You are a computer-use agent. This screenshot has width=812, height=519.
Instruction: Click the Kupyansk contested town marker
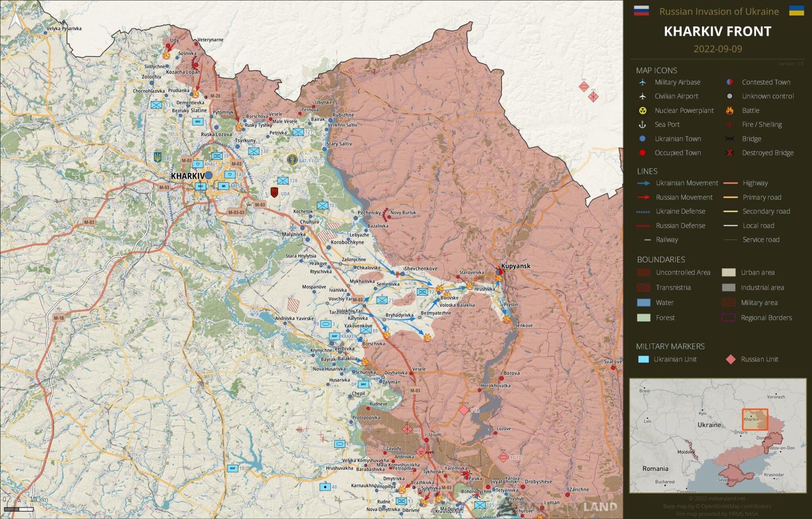click(499, 272)
